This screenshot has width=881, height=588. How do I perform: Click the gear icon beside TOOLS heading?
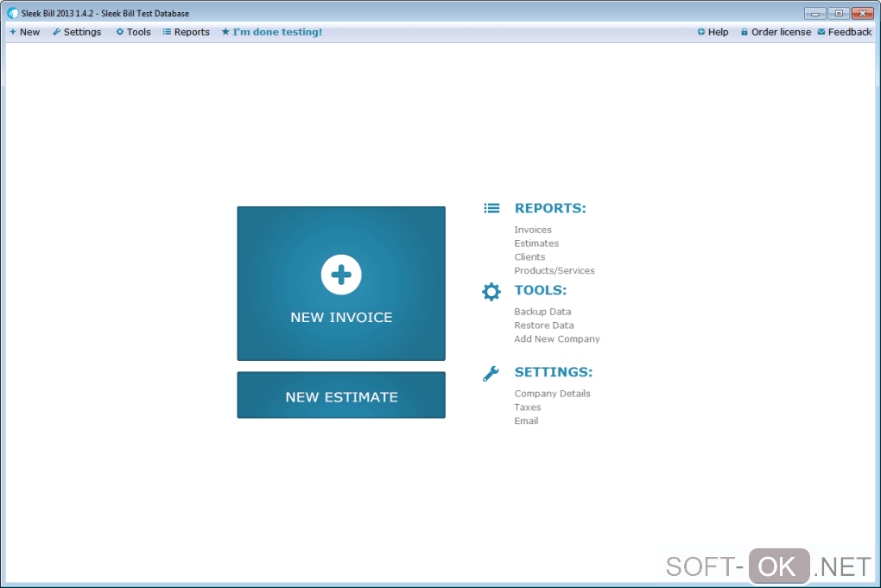[x=491, y=292]
